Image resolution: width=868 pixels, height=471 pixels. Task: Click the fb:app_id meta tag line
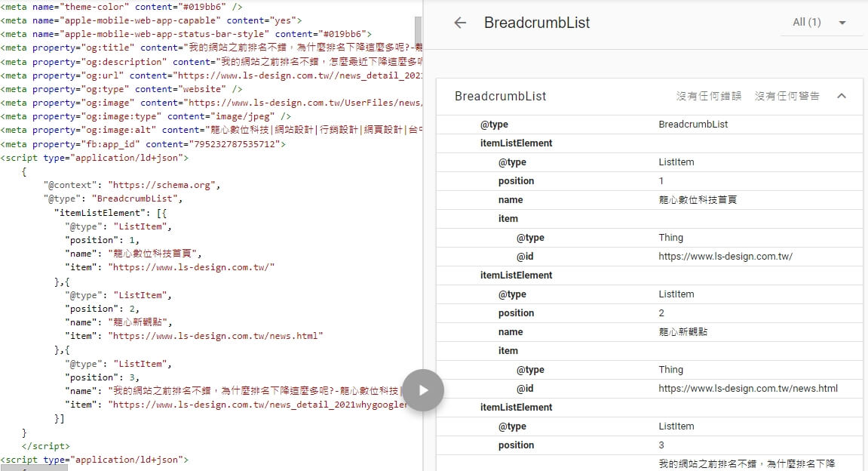pos(143,144)
